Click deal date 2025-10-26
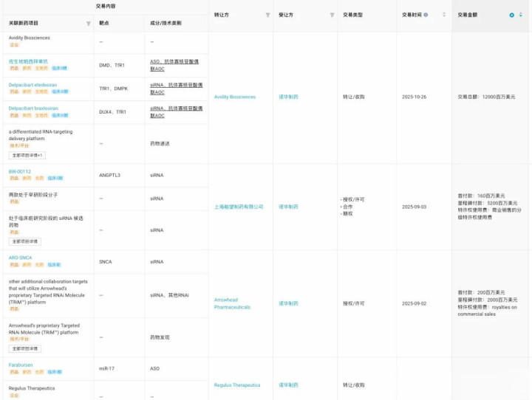This screenshot has height=400, width=532. 414,97
